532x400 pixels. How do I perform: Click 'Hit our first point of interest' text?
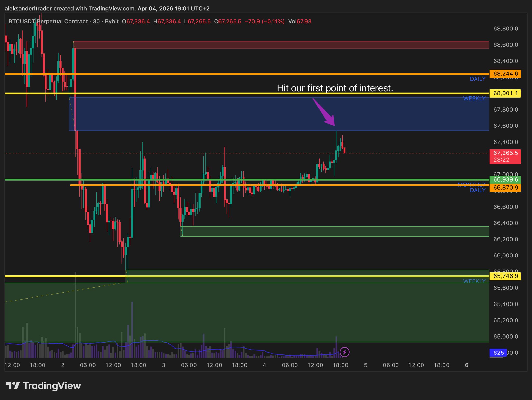tap(335, 88)
